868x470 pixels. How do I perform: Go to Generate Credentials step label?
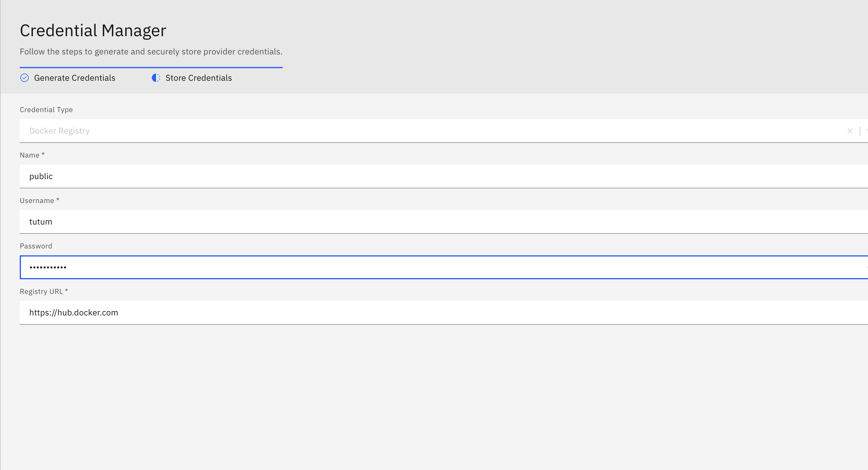(x=74, y=78)
